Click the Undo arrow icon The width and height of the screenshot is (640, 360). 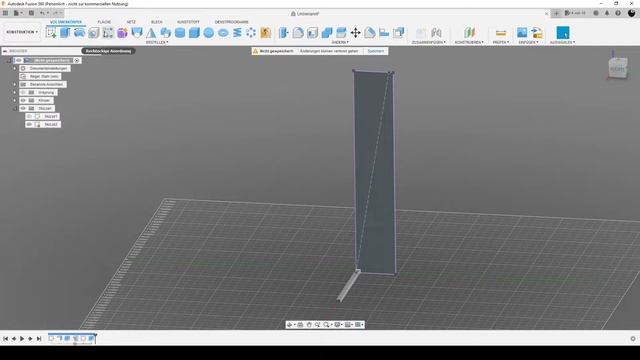(42, 13)
